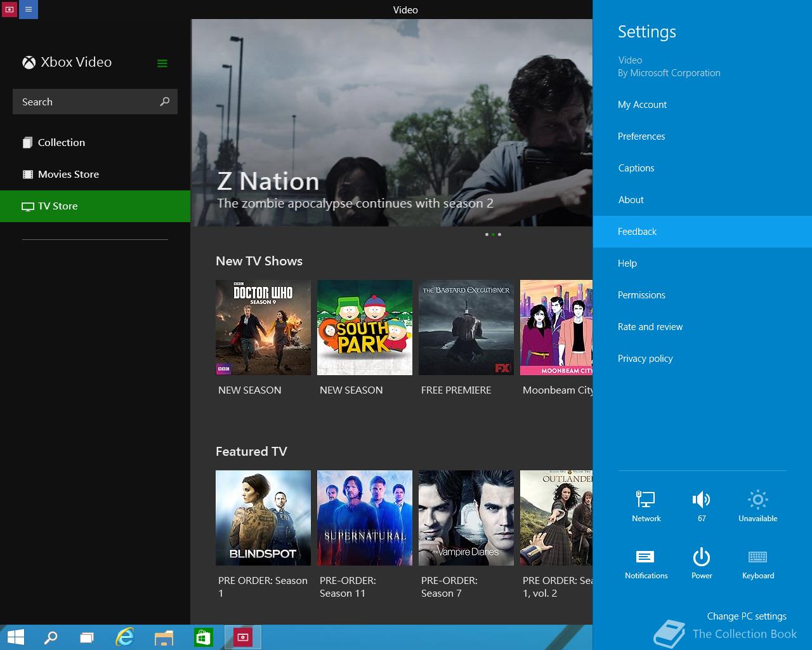This screenshot has width=812, height=650.
Task: Click the search magnifier icon in sidebar
Action: click(165, 102)
